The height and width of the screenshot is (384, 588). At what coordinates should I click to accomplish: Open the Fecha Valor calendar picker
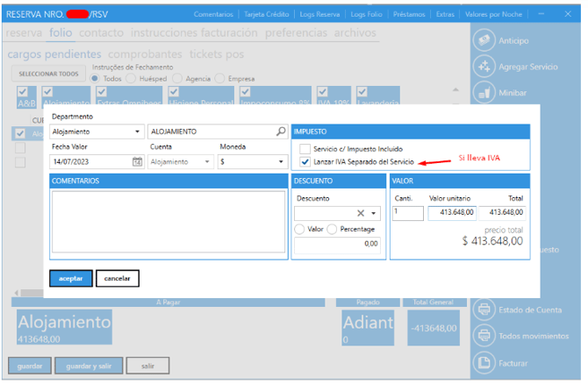click(137, 162)
